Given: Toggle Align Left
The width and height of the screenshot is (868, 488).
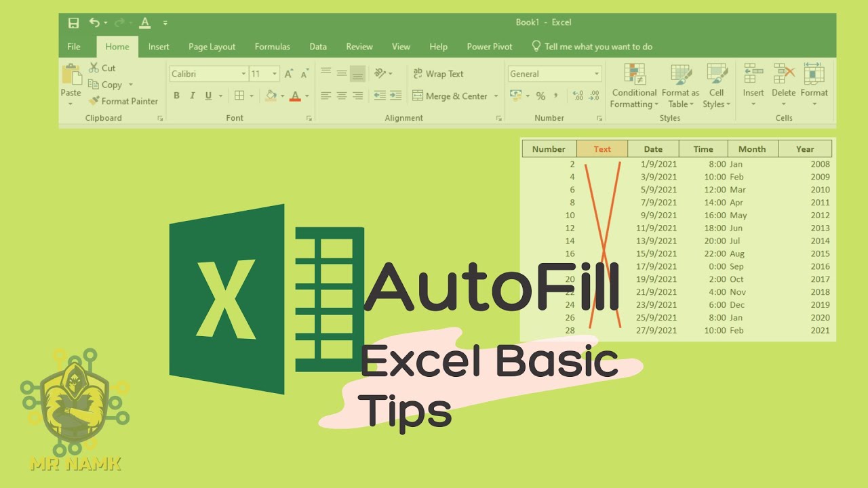Looking at the screenshot, I should click(x=325, y=96).
